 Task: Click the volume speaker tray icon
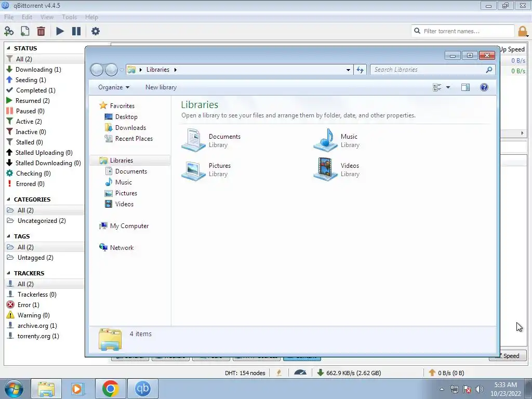tap(480, 389)
